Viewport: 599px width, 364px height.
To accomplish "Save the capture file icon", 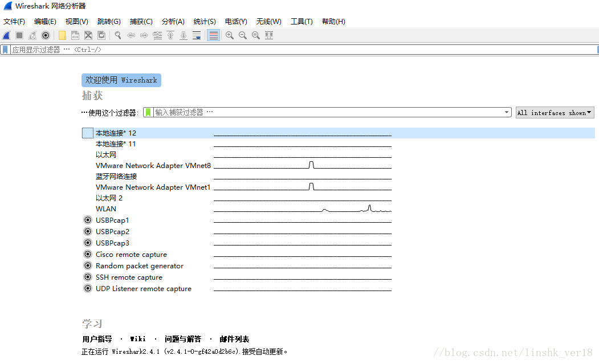I will coord(75,35).
